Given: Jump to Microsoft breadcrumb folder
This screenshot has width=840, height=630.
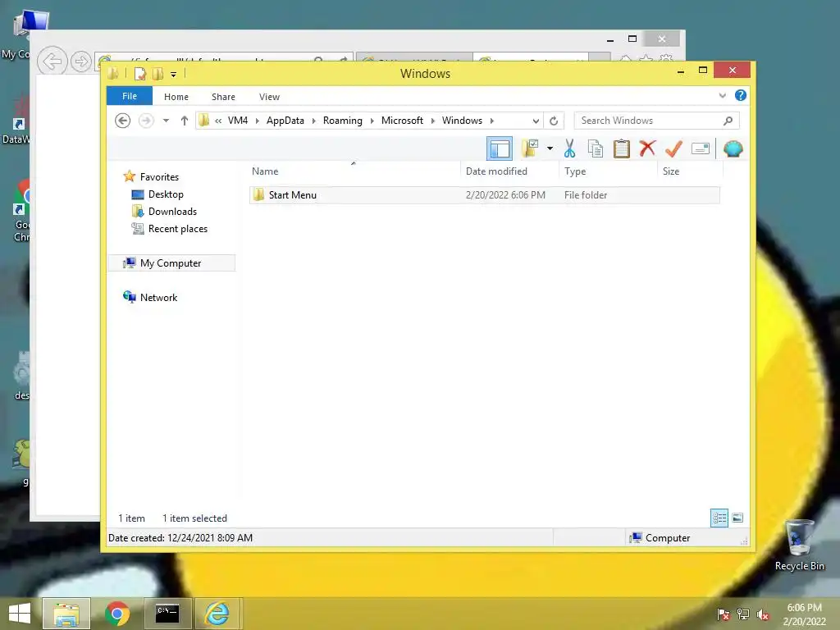Looking at the screenshot, I should click(x=402, y=121).
